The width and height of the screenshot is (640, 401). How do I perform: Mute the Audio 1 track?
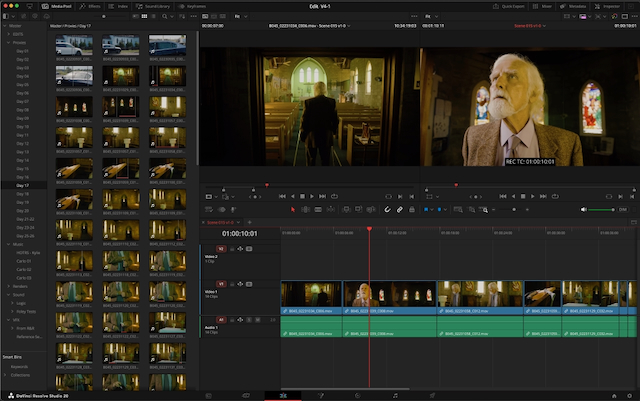coord(258,320)
